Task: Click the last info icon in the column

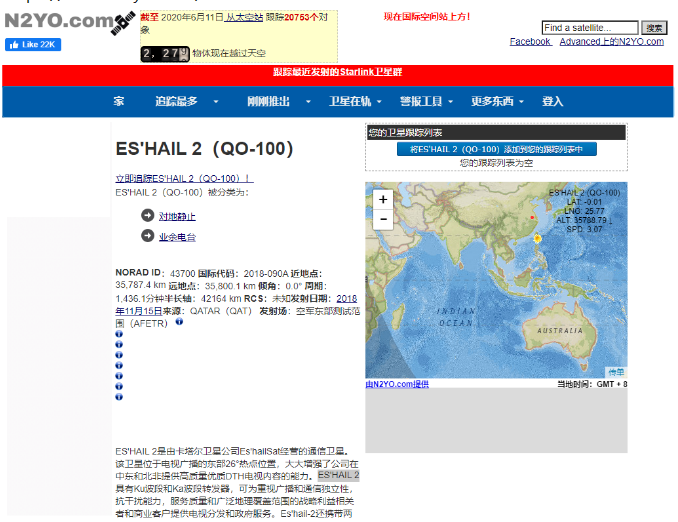Action: coord(119,397)
